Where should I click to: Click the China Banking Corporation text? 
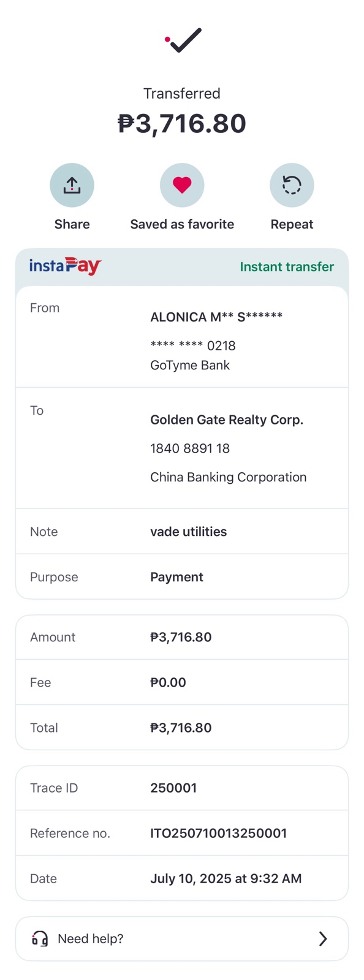[228, 477]
